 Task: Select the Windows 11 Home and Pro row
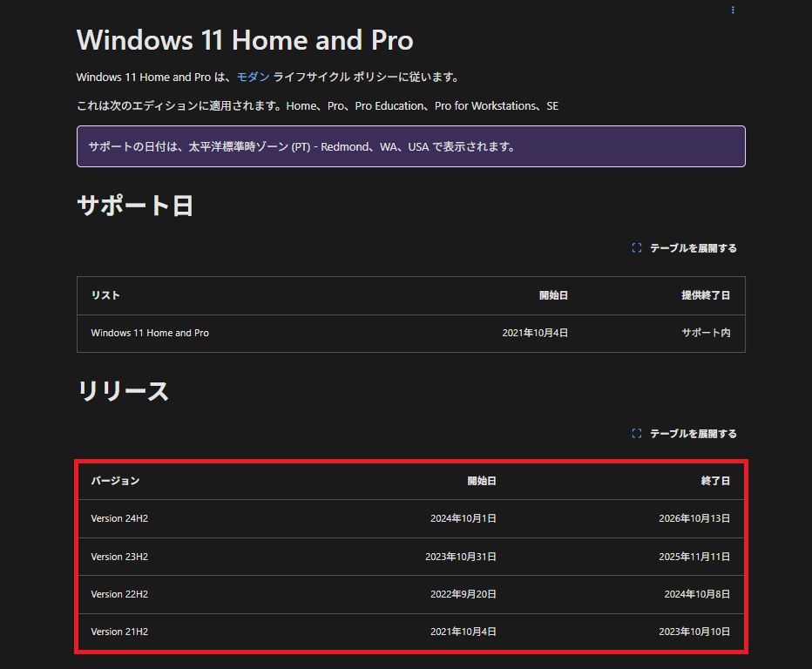coord(150,333)
